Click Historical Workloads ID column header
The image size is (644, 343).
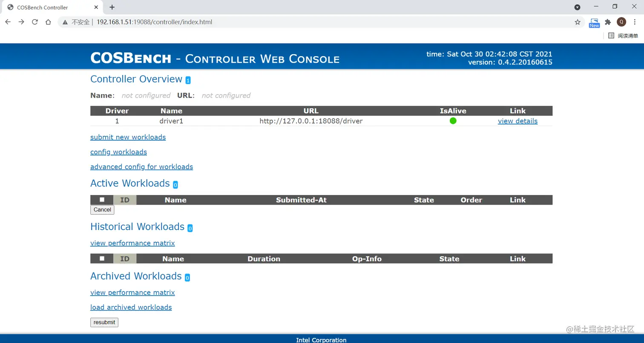125,259
